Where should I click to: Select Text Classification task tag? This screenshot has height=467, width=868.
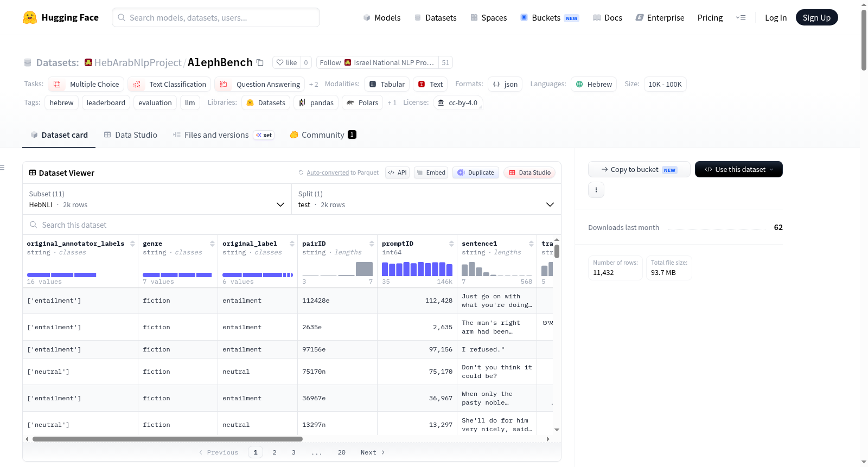coord(169,84)
